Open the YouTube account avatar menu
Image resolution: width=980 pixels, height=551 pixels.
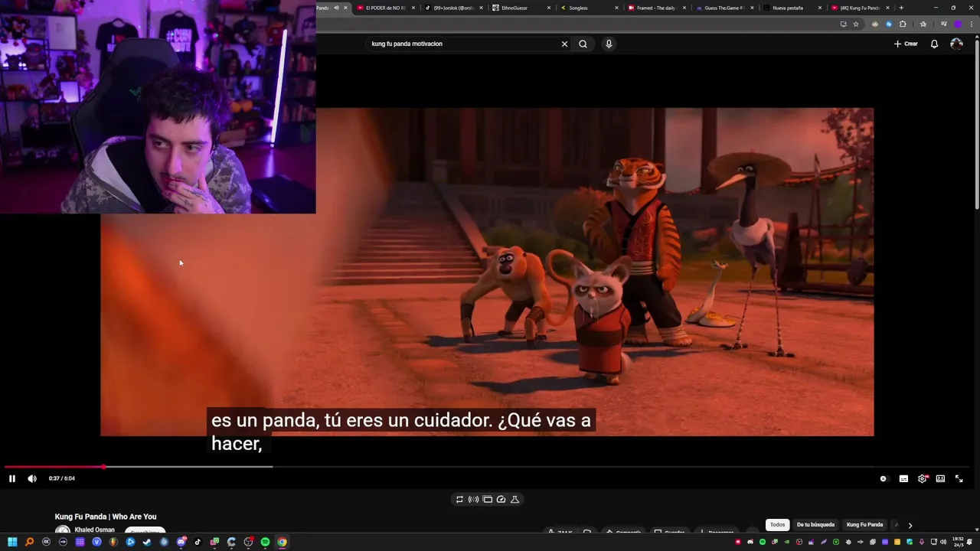(x=956, y=44)
